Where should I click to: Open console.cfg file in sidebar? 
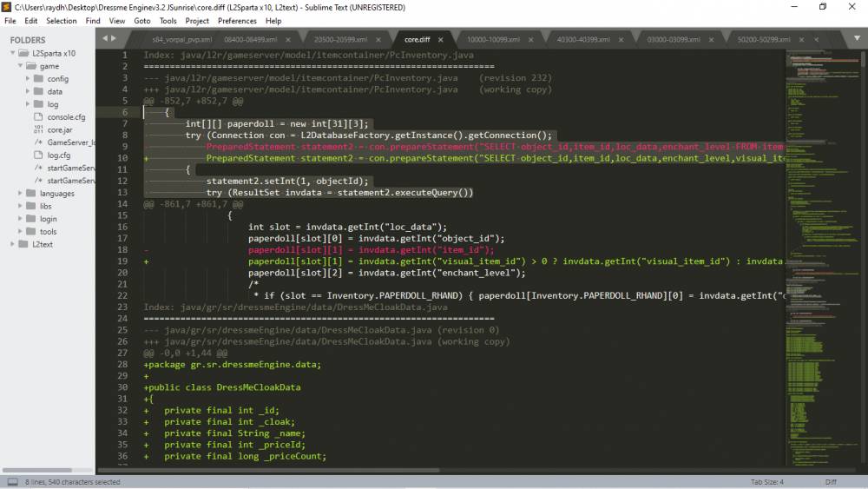(x=65, y=116)
